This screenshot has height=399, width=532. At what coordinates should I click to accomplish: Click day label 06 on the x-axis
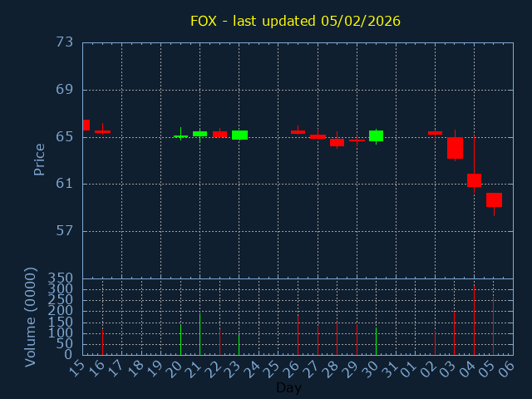click(509, 369)
